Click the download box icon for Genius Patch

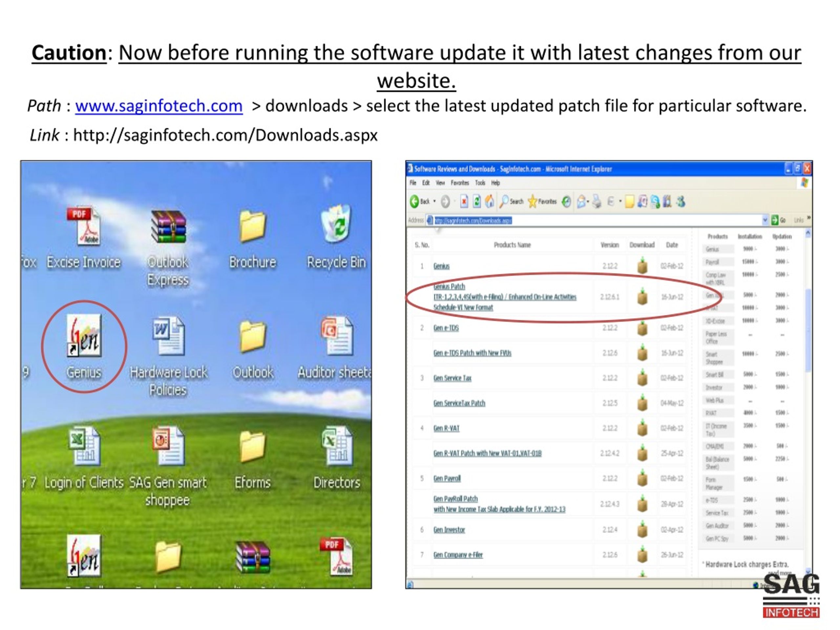[x=642, y=297]
